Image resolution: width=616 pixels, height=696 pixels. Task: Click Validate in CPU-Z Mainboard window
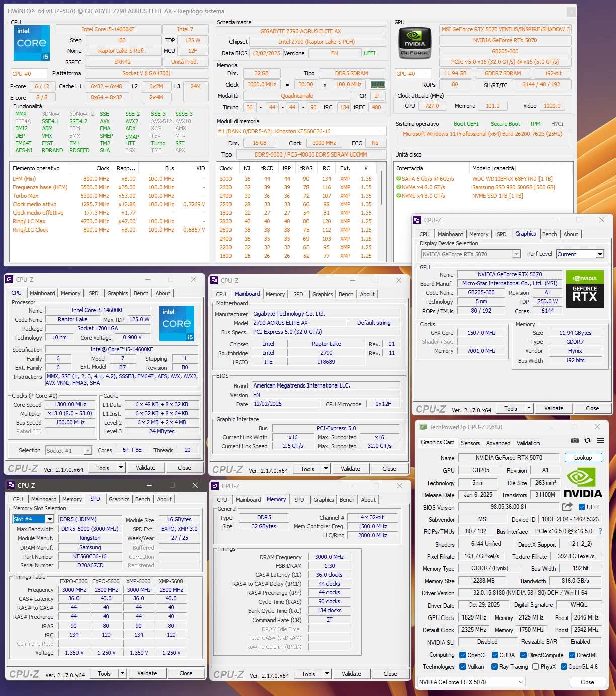350,469
